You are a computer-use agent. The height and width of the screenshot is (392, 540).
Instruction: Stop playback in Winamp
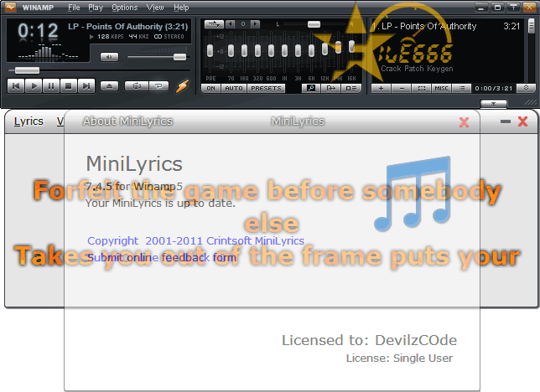pyautogui.click(x=69, y=86)
